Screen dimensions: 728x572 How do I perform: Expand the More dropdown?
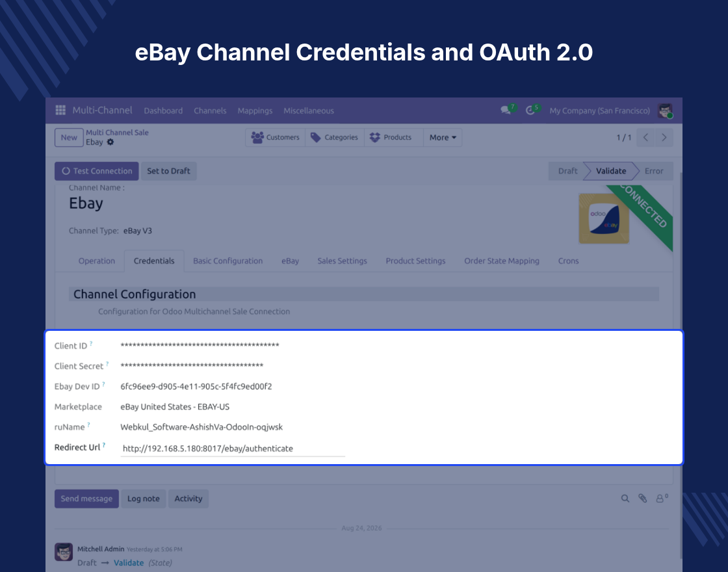pyautogui.click(x=443, y=137)
